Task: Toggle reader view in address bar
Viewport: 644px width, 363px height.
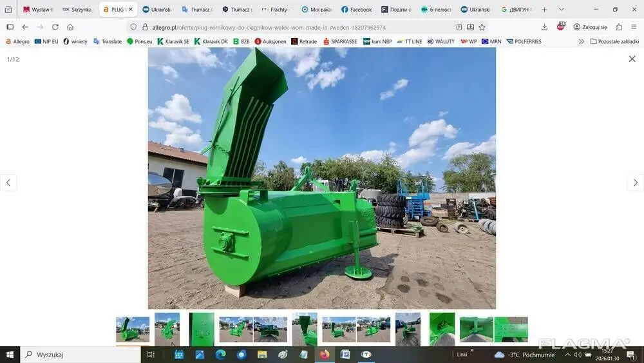Action: pos(459,27)
